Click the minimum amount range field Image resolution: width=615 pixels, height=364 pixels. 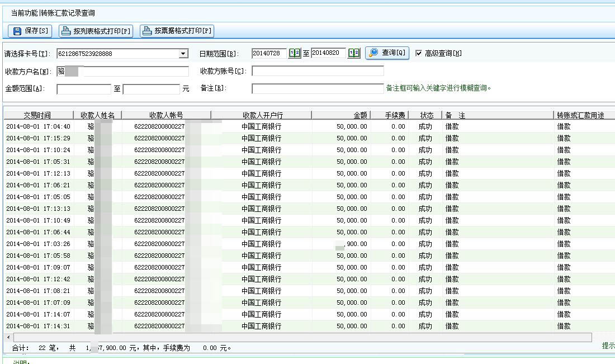[x=84, y=89]
